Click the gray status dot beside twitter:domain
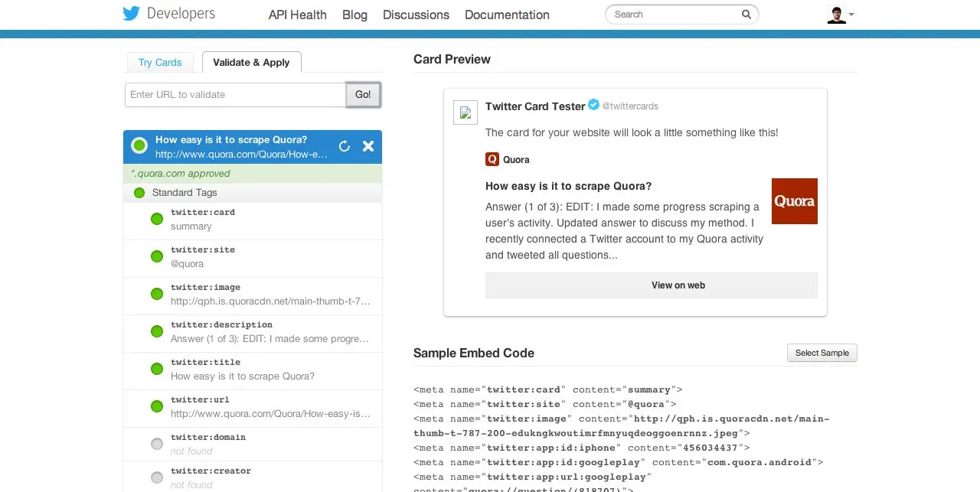 coord(157,443)
